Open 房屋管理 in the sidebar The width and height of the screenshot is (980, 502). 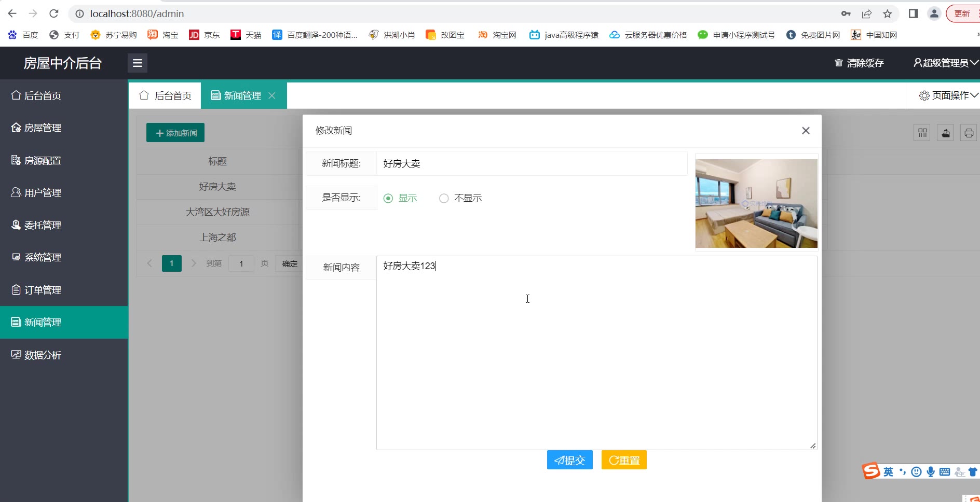coord(43,128)
